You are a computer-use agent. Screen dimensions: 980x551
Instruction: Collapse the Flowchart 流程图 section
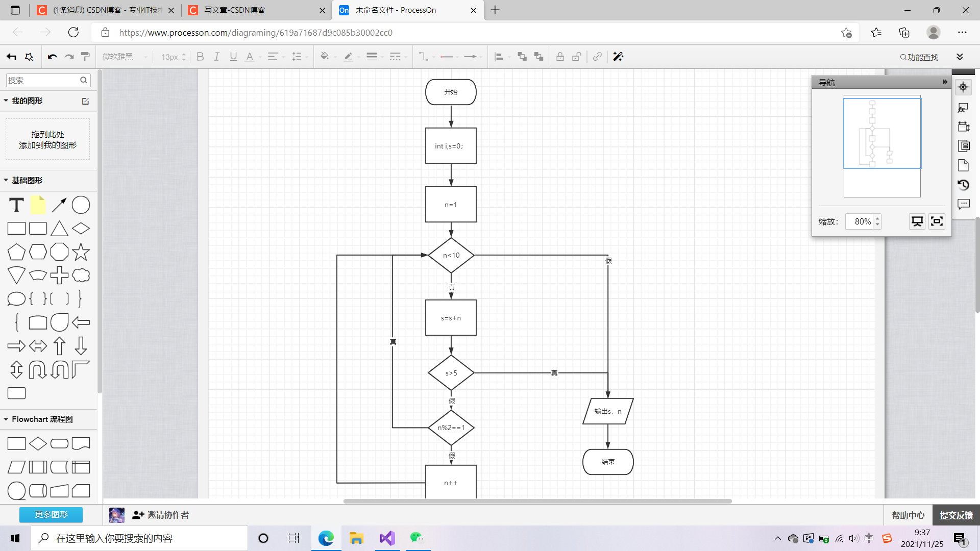tap(6, 419)
